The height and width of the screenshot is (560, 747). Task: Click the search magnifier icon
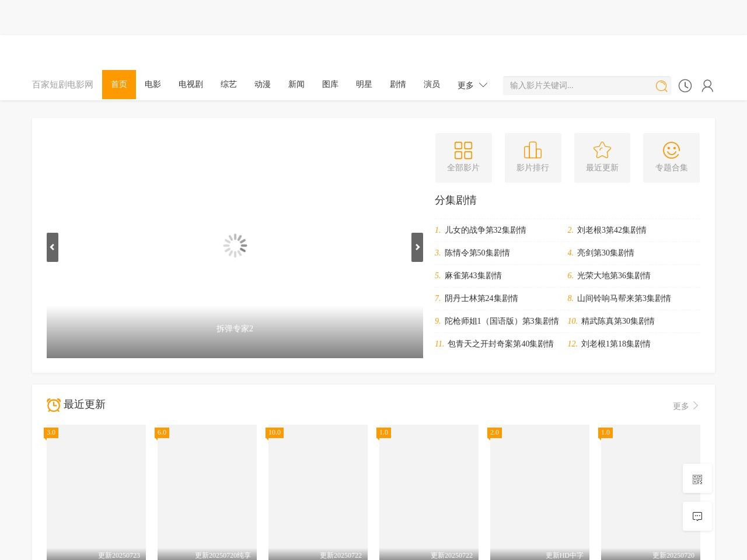(x=661, y=86)
